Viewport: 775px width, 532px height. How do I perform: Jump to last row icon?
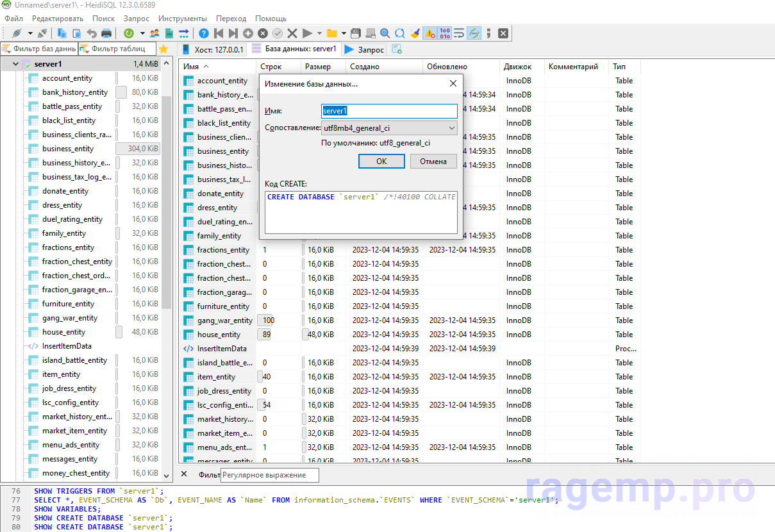[x=233, y=33]
